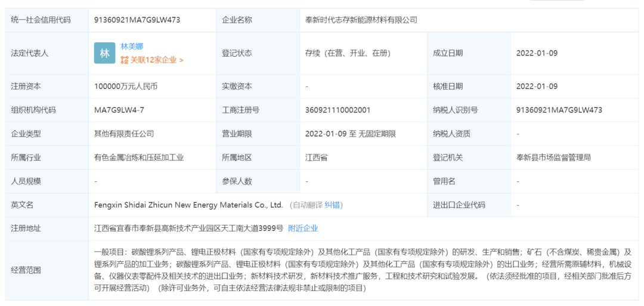The height and width of the screenshot is (306, 644).
Task: Click the 企业名称 label
Action: coord(237,19)
